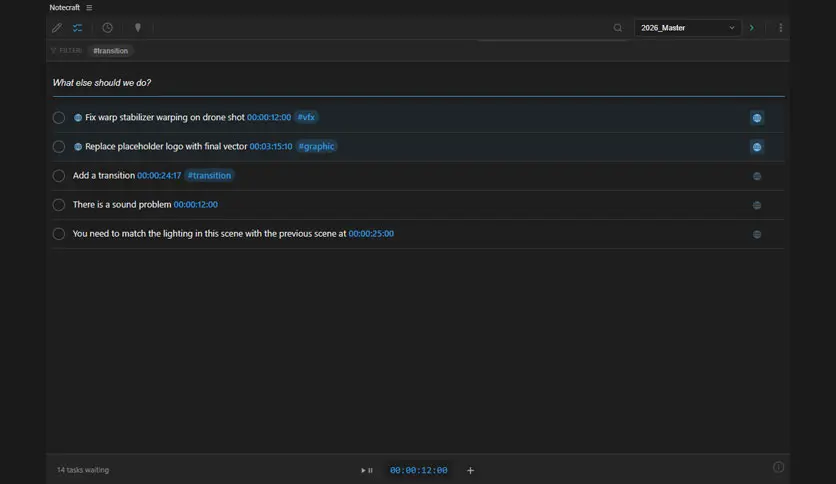Viewport: 836px width, 484px height.
Task: Select 'There is a sound problem' task text
Action: [x=122, y=204]
